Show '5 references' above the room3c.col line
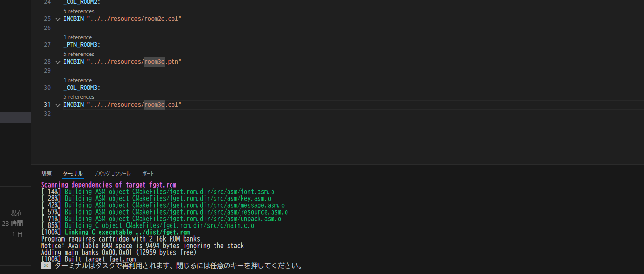This screenshot has width=644, height=274. pos(79,97)
